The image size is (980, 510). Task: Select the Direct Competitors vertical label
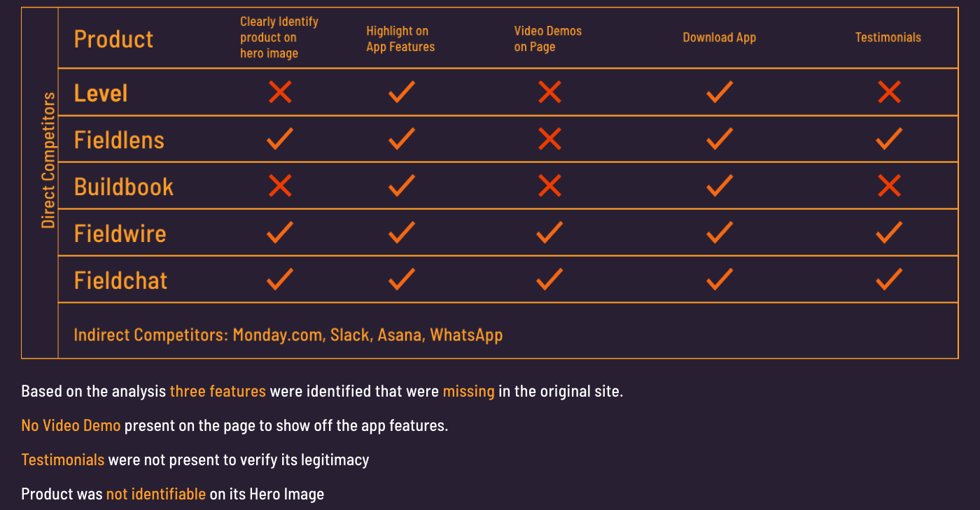(48, 160)
